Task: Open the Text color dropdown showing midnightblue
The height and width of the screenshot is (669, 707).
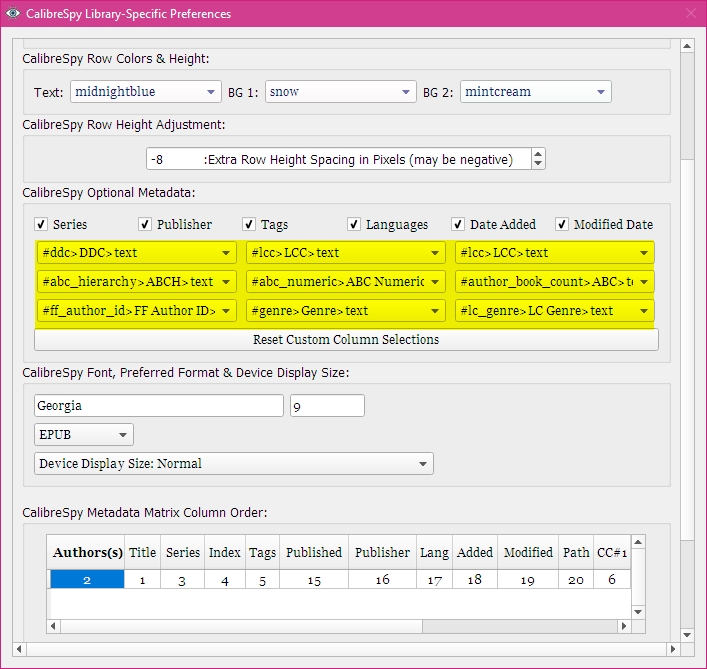Action: pos(146,92)
